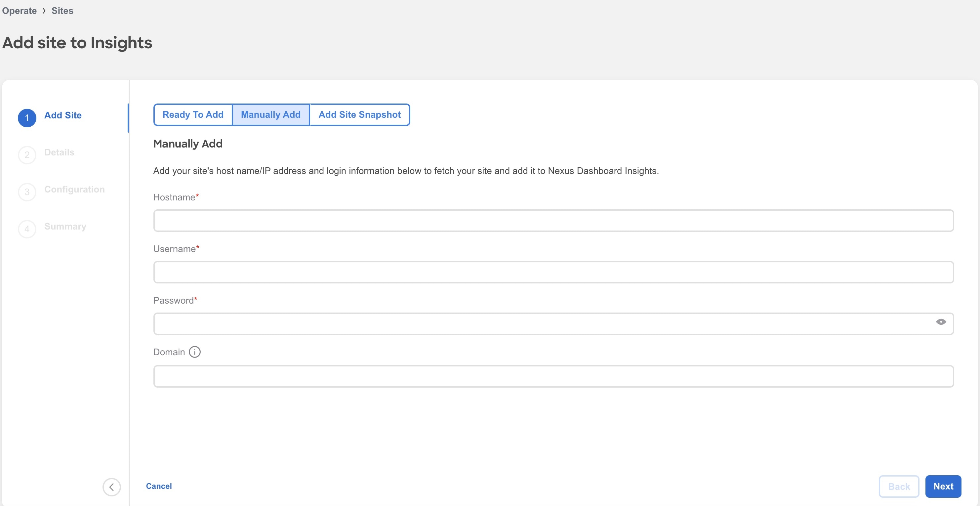Click the site host name instruction text
Viewport: 980px width, 506px height.
pos(406,171)
